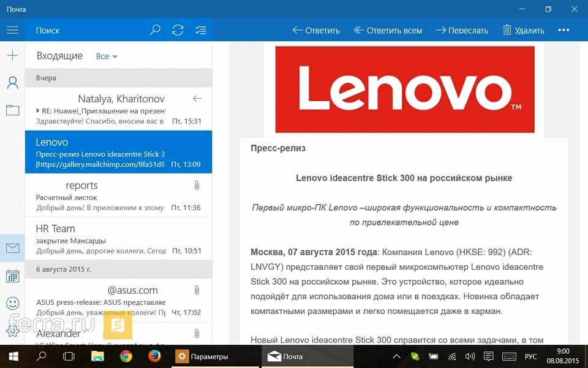Click Ответить всем reply-all button
Viewport: 588px width, 368px height.
pos(388,30)
